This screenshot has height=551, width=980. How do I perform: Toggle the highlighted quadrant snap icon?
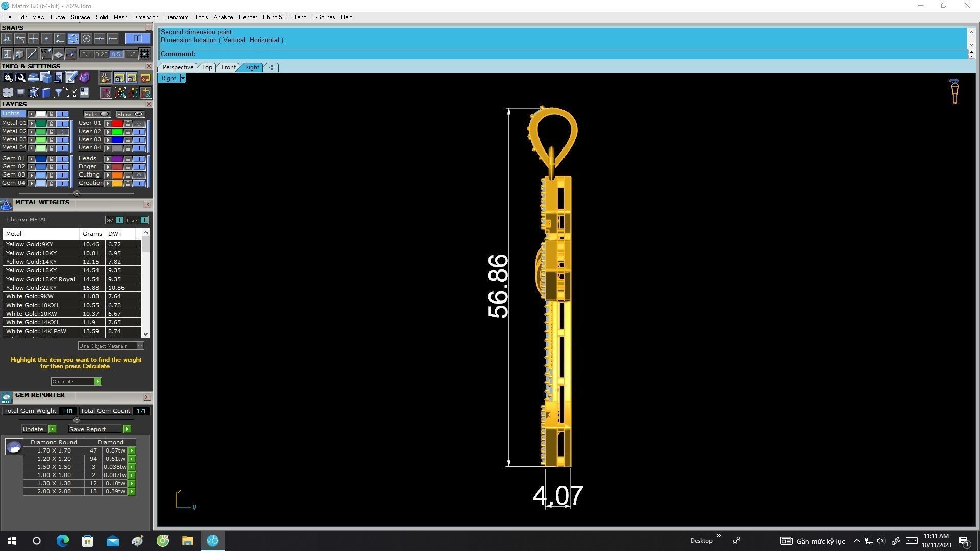tap(73, 38)
